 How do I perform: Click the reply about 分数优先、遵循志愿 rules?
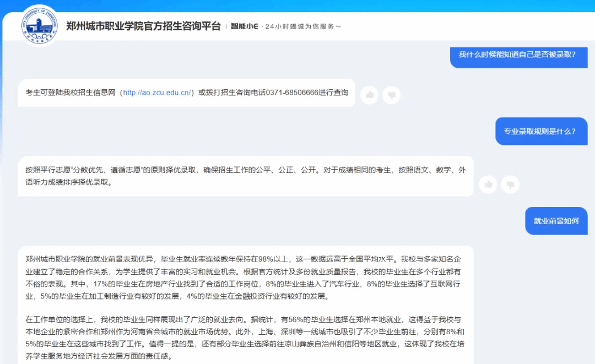click(x=245, y=176)
